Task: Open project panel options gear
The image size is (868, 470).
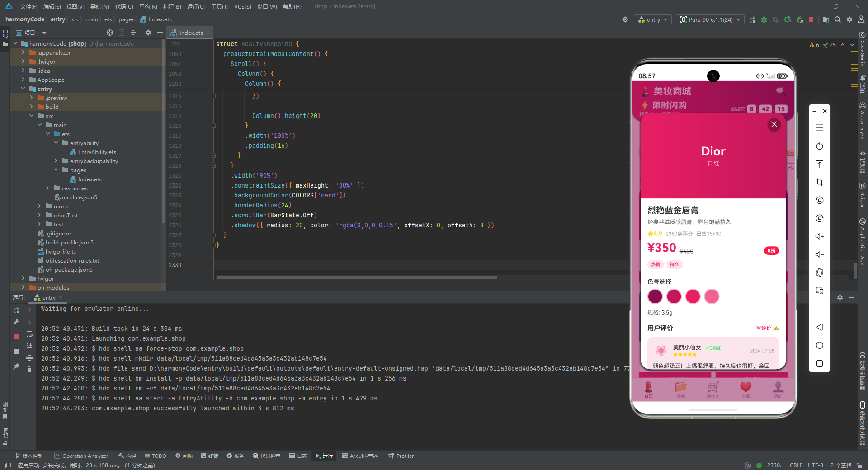Action: [x=148, y=33]
